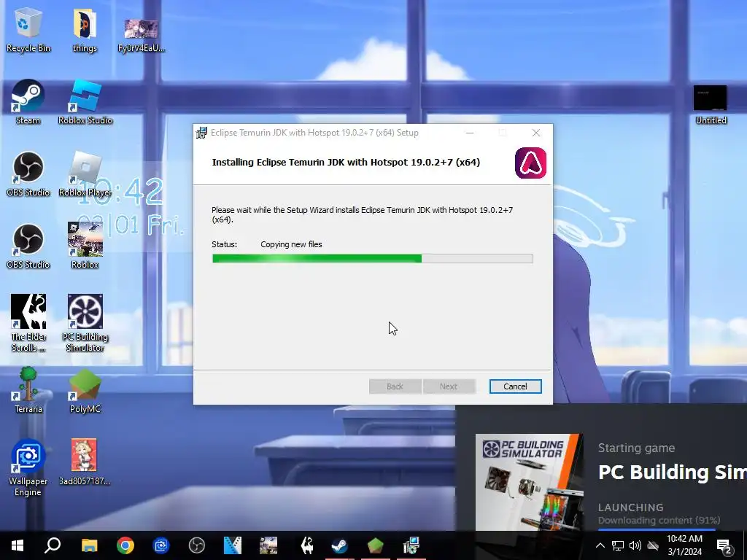Open the Windows Start menu

coord(18,545)
